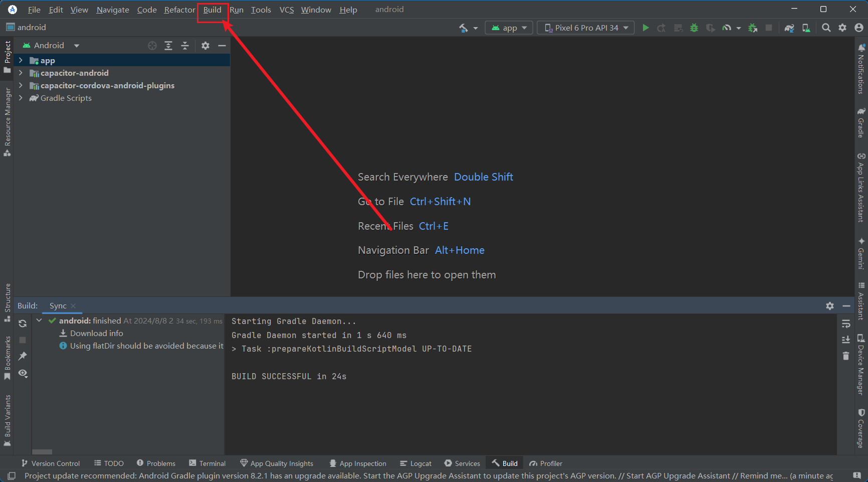
Task: Expand capacitor-cordova-android-plugins module
Action: coord(21,85)
